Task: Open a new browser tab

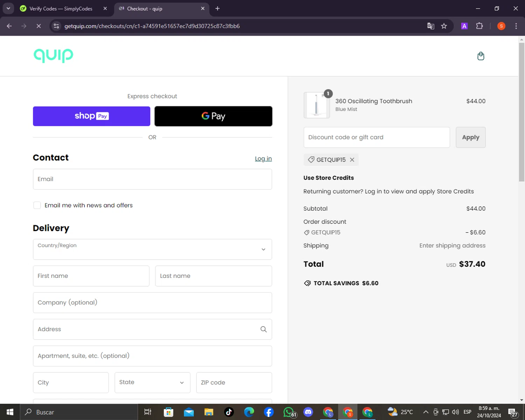Action: (x=217, y=8)
